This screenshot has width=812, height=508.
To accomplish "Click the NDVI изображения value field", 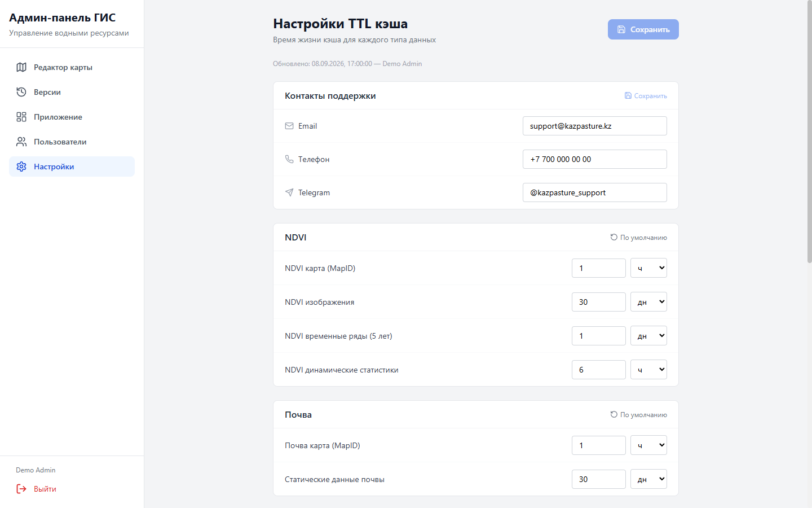I will 599,302.
